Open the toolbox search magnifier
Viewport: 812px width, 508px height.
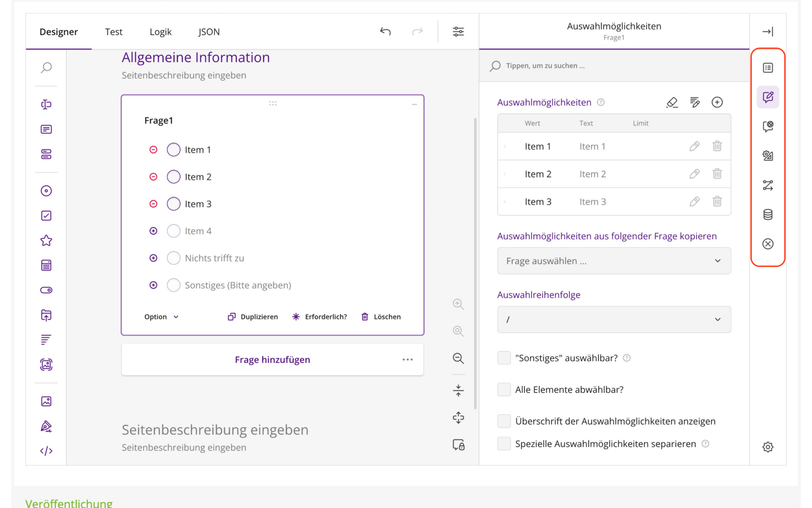(46, 68)
